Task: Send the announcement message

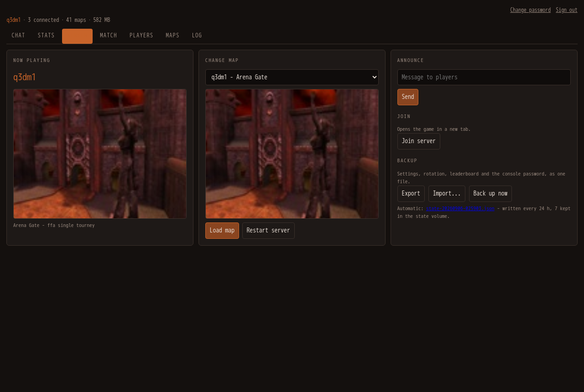Action: tap(408, 97)
